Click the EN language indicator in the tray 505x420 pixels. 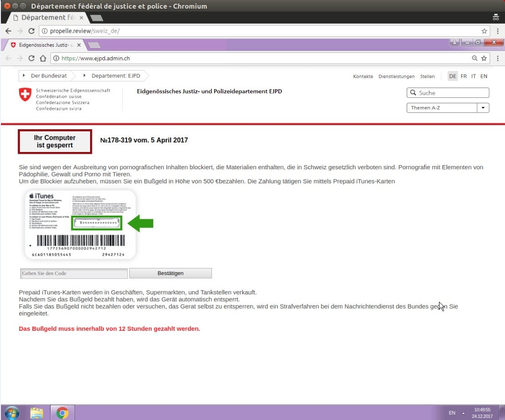tap(452, 413)
